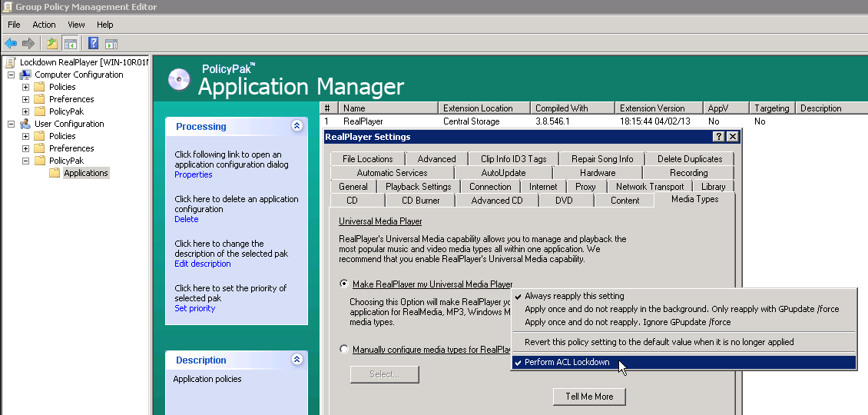Open the File menu
The image size is (868, 415).
14,25
